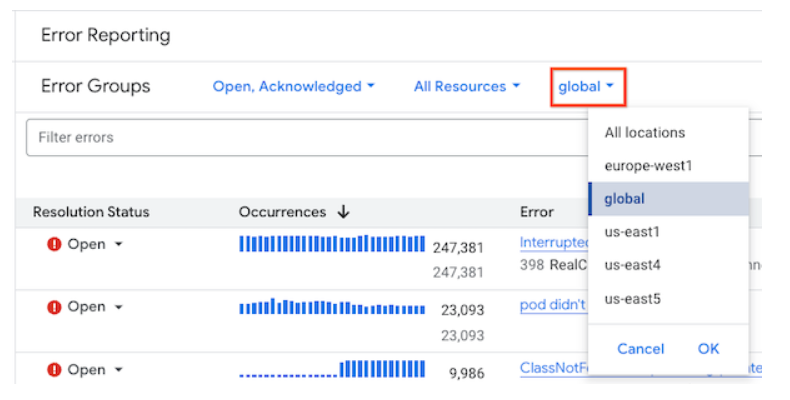Open the Open, Acknowledged status dropdown

pos(293,87)
